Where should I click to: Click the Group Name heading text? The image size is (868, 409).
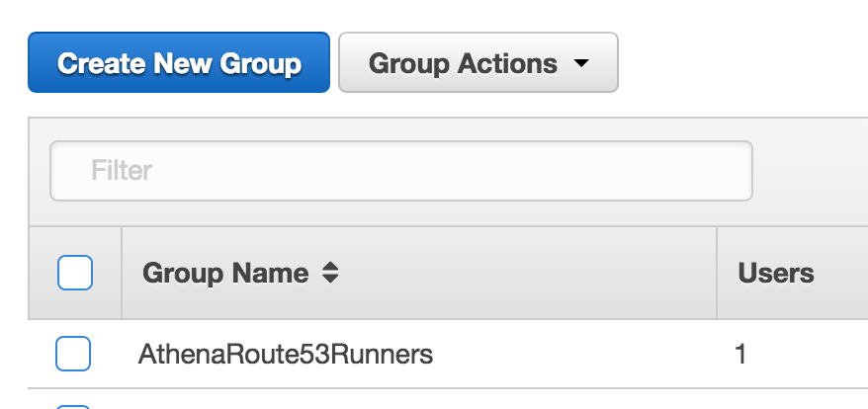coord(225,274)
